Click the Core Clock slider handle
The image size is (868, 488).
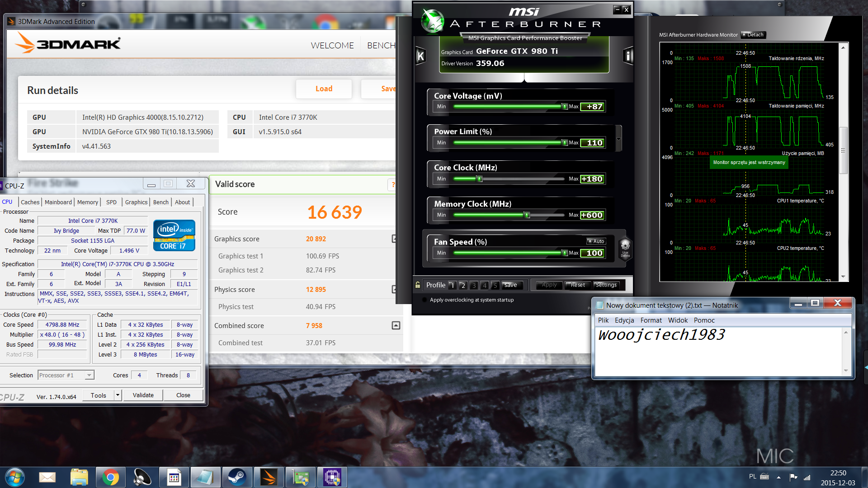pos(480,179)
